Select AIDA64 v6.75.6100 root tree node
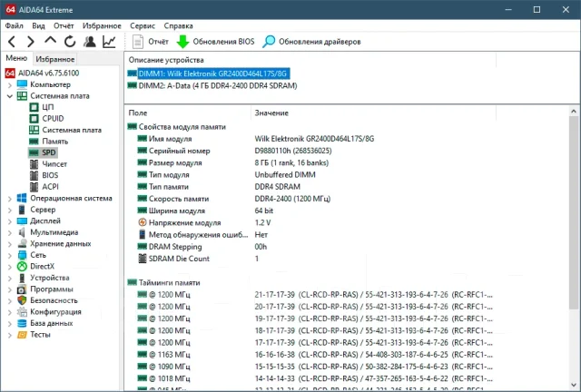The width and height of the screenshot is (581, 392). [x=48, y=73]
